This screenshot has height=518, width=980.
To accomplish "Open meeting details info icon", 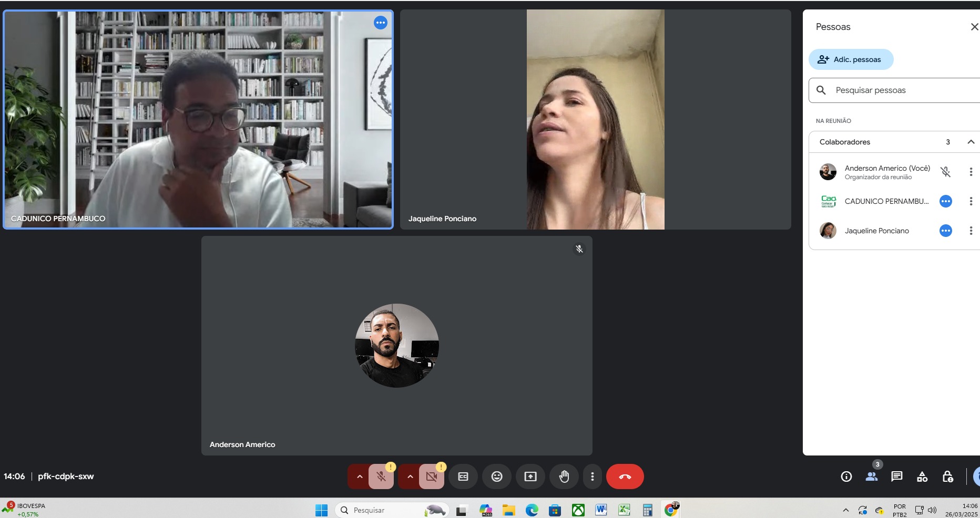I will [846, 476].
